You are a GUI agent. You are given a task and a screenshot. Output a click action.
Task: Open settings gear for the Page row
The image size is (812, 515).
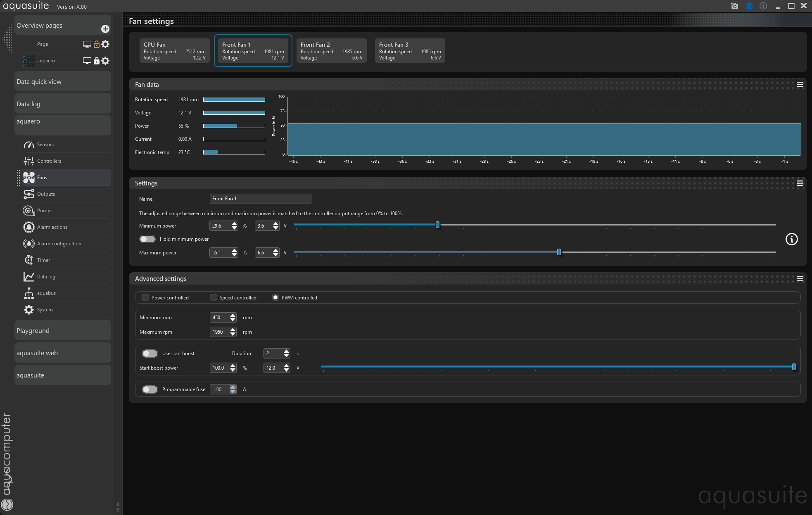click(x=106, y=44)
